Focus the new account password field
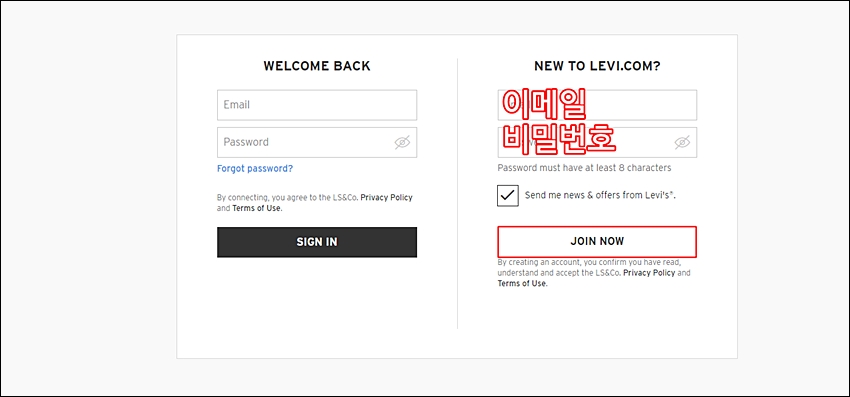 coord(597,143)
